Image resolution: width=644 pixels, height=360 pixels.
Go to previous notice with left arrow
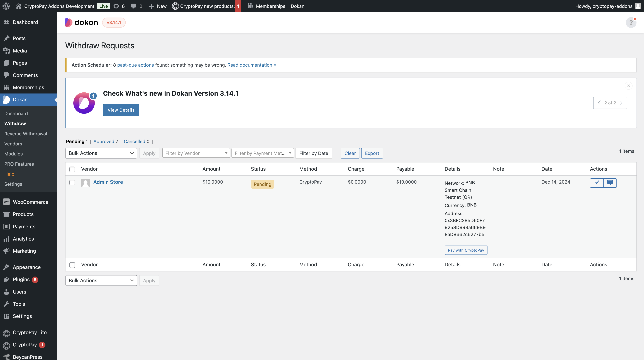coord(599,103)
